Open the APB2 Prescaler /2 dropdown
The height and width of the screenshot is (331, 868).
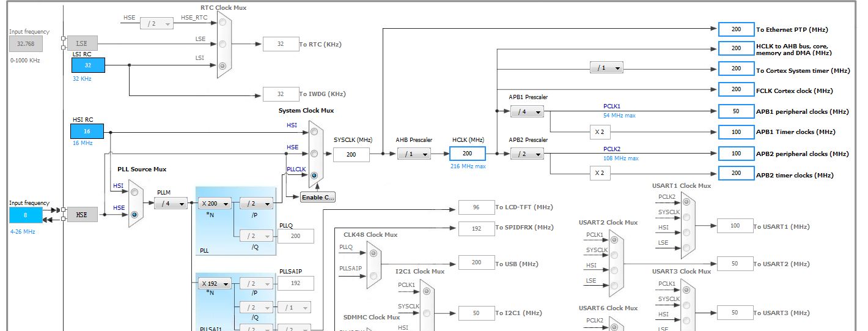tap(527, 154)
